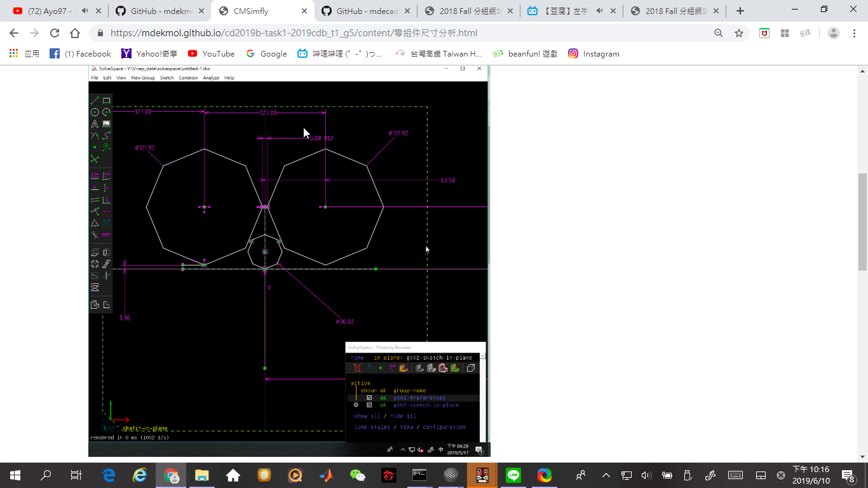Screen dimensions: 868x488
Task: Open the 'line styles' link
Action: click(372, 427)
